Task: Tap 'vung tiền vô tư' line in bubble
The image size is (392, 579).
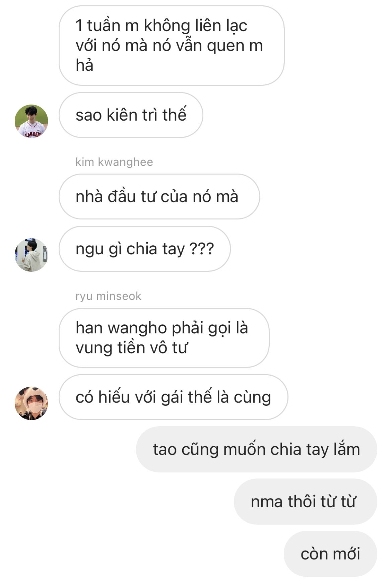Action: click(x=131, y=348)
